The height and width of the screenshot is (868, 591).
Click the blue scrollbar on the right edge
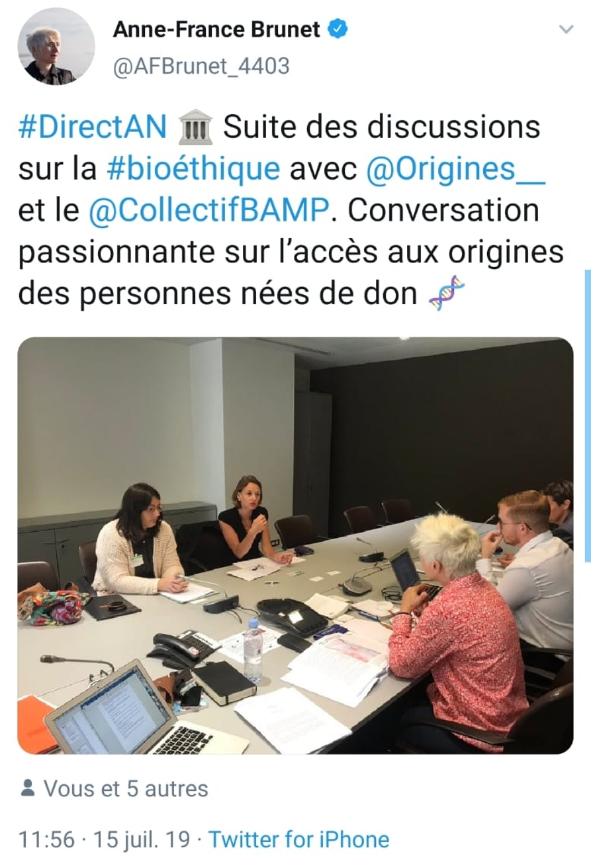[x=588, y=416]
